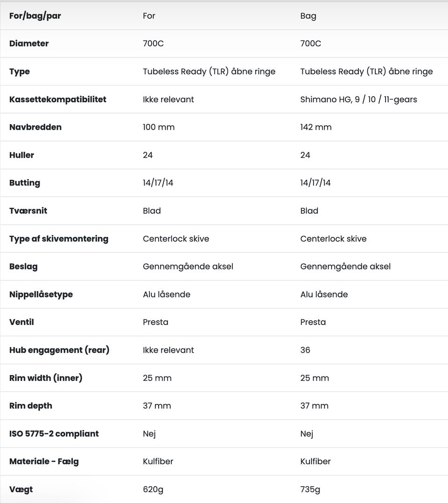The width and height of the screenshot is (448, 503).
Task: Click the '36' hub engagement value
Action: (x=305, y=350)
